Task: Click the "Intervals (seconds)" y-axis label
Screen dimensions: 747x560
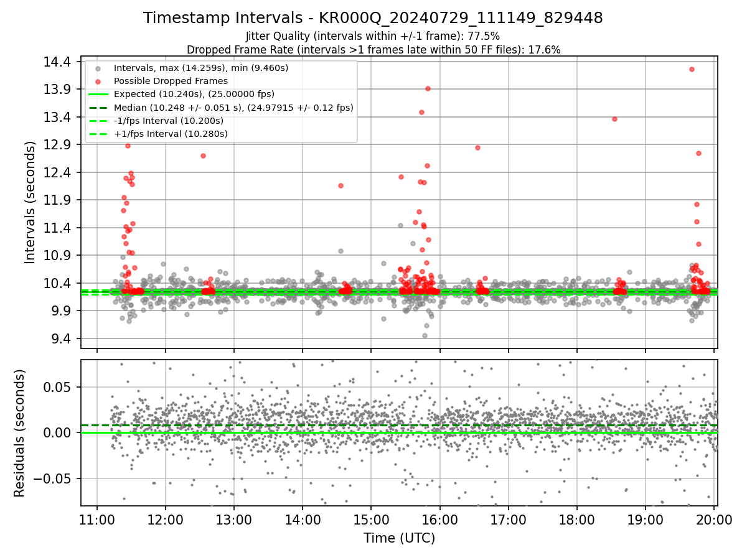Action: [x=31, y=202]
